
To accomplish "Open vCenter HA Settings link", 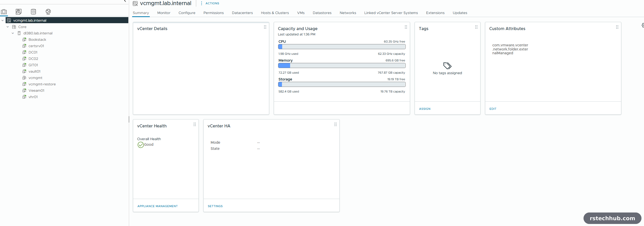I will (215, 206).
